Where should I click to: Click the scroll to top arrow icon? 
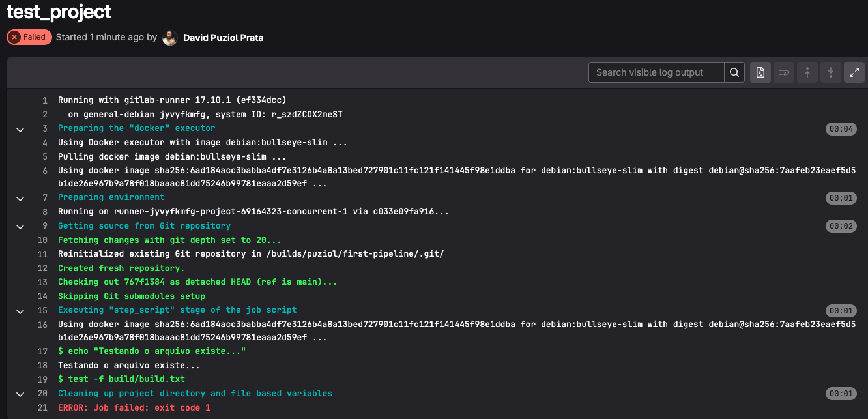click(807, 72)
